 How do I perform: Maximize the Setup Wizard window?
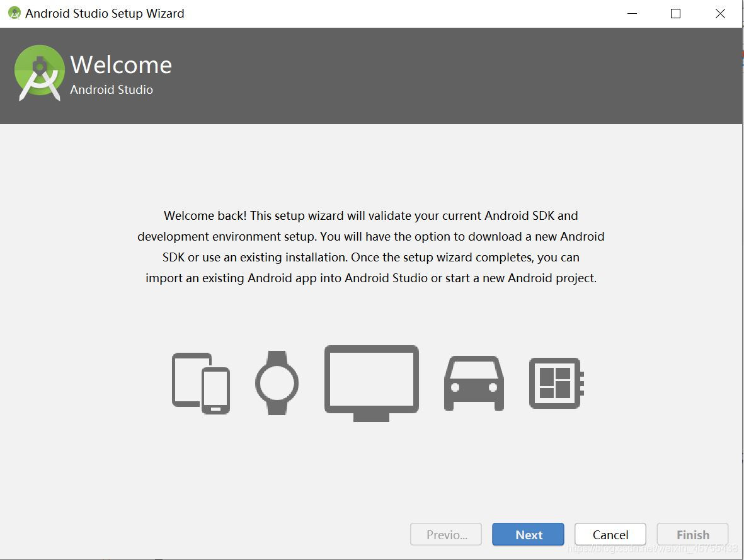676,13
